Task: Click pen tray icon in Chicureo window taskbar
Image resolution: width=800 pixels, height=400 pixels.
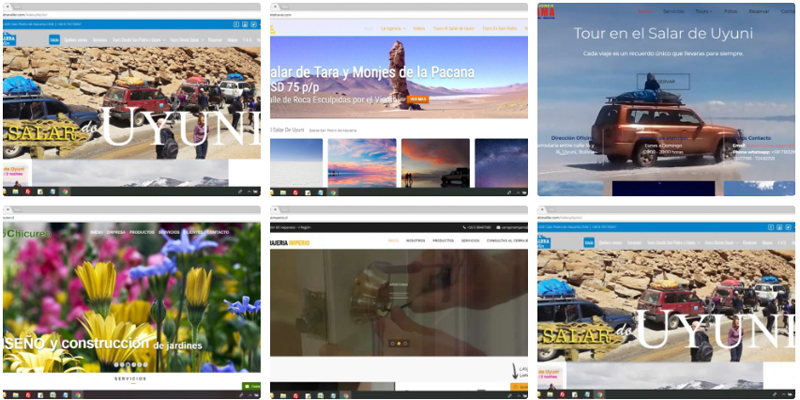Action: [241, 395]
